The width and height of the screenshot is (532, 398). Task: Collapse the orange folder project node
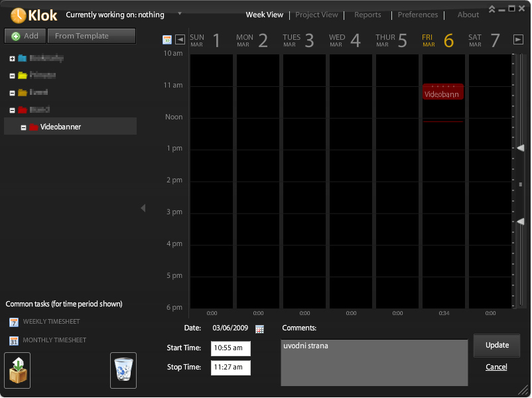coord(12,93)
